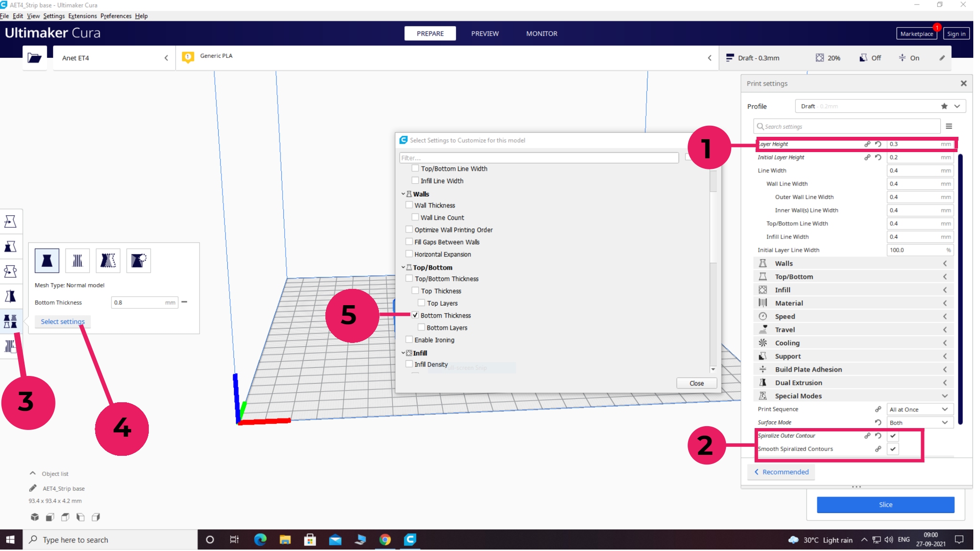Open Surface Mode dropdown

pyautogui.click(x=920, y=423)
